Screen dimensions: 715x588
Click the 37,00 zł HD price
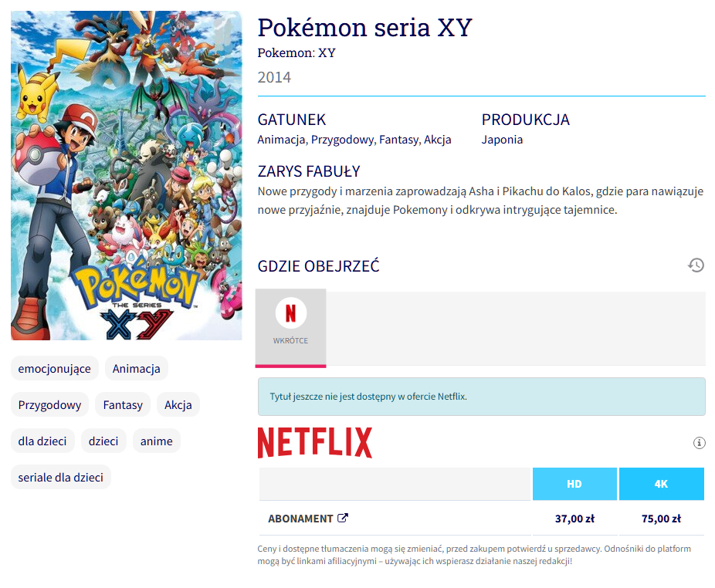coord(574,519)
